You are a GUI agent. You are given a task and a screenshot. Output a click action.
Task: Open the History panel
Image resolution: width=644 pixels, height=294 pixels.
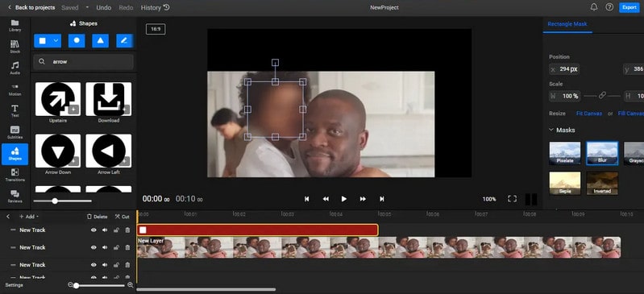[x=155, y=7]
